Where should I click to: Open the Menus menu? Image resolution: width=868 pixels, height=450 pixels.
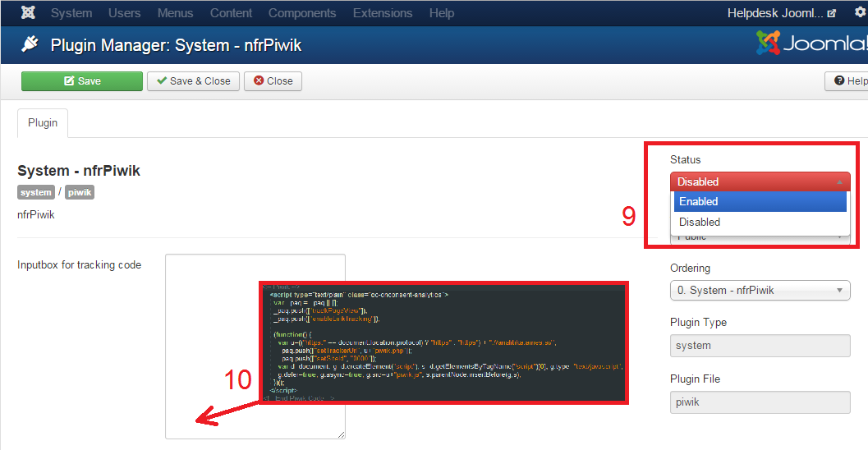click(175, 13)
